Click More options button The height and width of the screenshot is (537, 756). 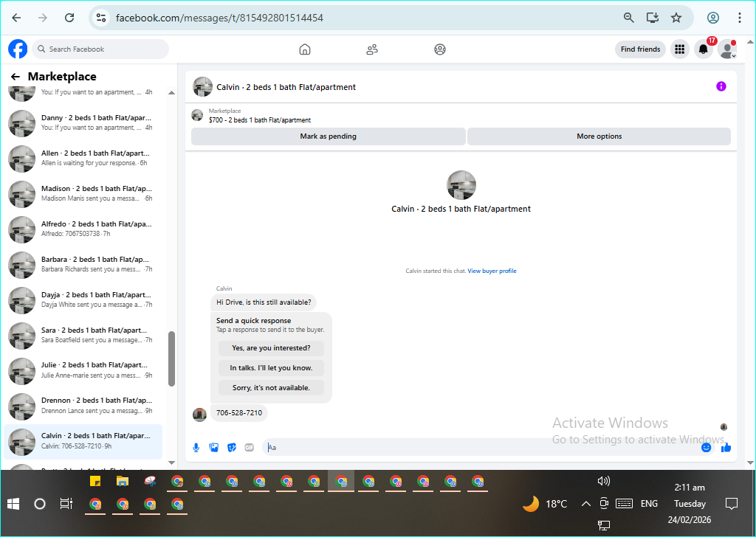(599, 136)
